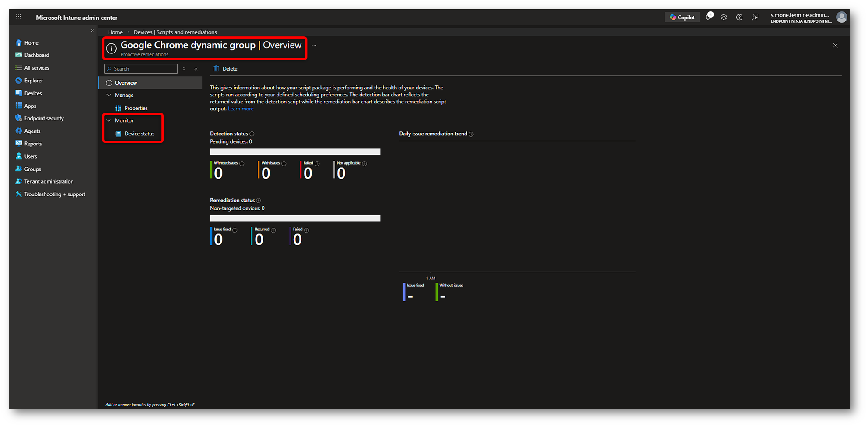Image resolution: width=868 pixels, height=427 pixels.
Task: Click the "1 AM" chart axis label
Action: [x=431, y=278]
